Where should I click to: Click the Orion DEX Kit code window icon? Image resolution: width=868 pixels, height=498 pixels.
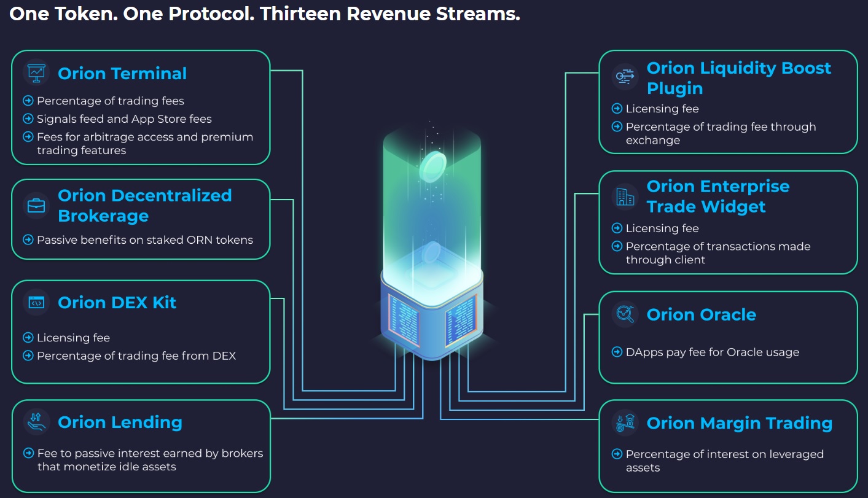coord(36,302)
